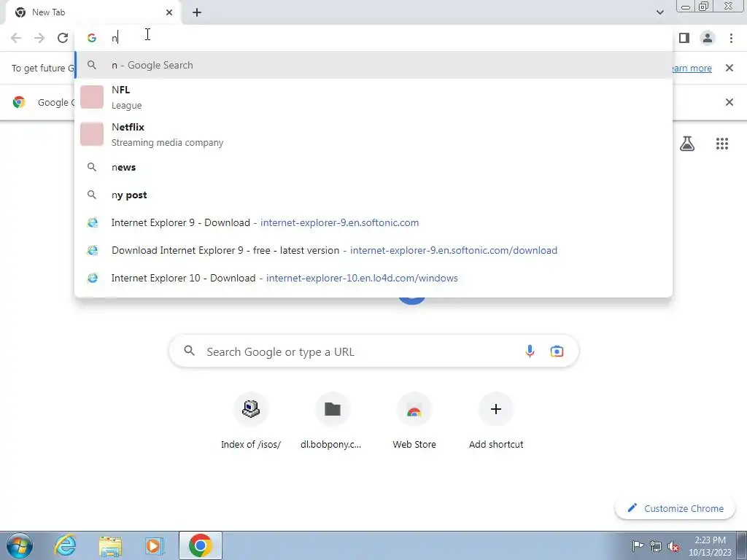
Task: Open Windows Explorer from the taskbar
Action: [x=110, y=545]
